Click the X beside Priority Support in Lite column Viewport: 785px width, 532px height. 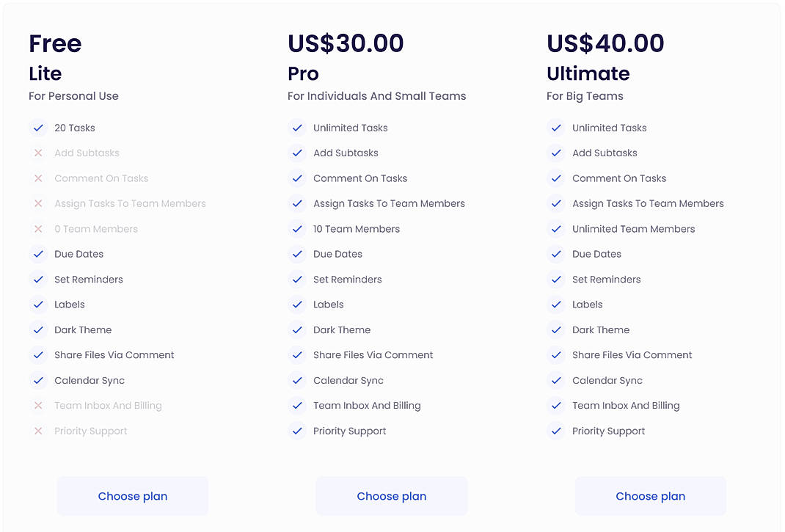click(38, 431)
